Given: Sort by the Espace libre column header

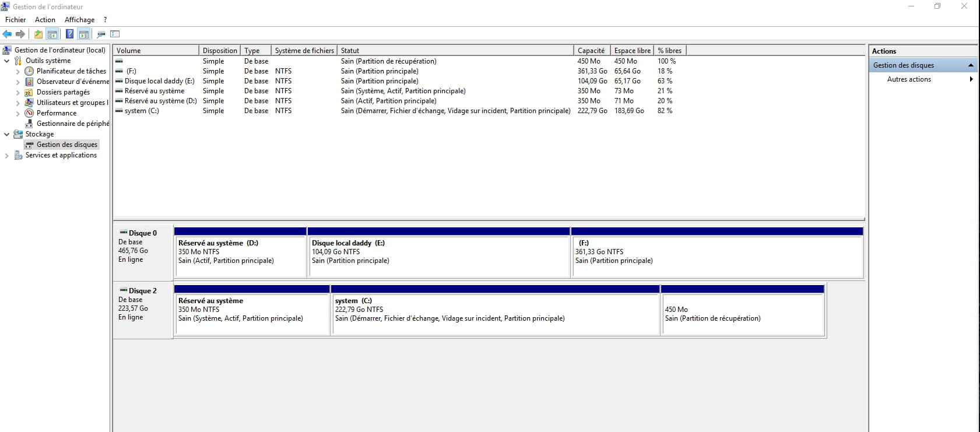Looking at the screenshot, I should tap(632, 51).
